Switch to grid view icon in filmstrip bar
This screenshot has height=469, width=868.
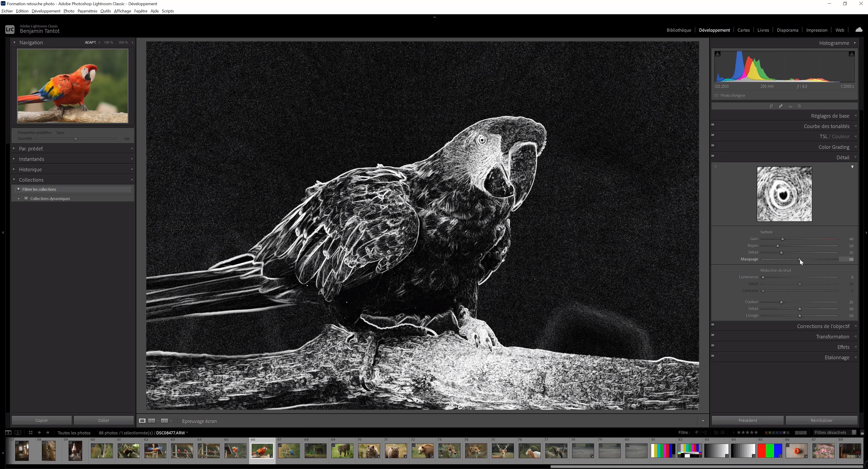pos(31,433)
